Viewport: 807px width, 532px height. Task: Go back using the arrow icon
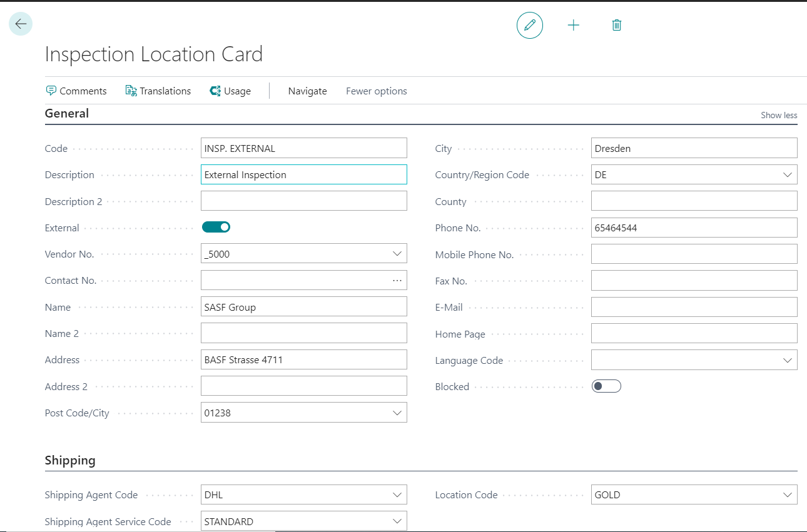21,24
